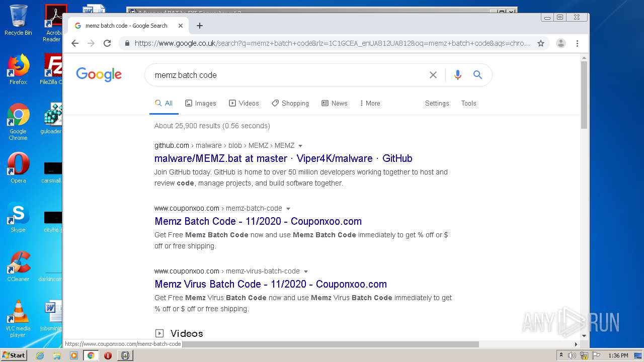The image size is (644, 362).
Task: Open a new tab with plus button
Action: coord(200,26)
